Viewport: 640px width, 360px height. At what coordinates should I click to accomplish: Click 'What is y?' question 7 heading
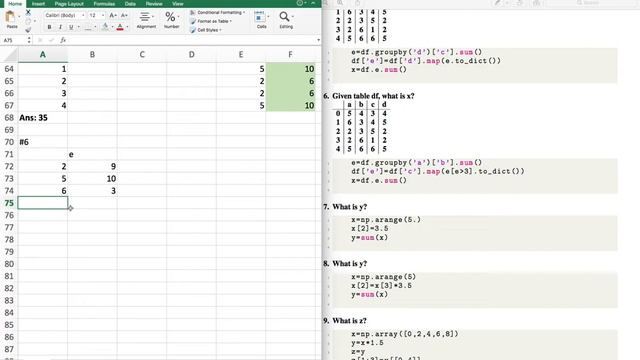click(x=349, y=207)
